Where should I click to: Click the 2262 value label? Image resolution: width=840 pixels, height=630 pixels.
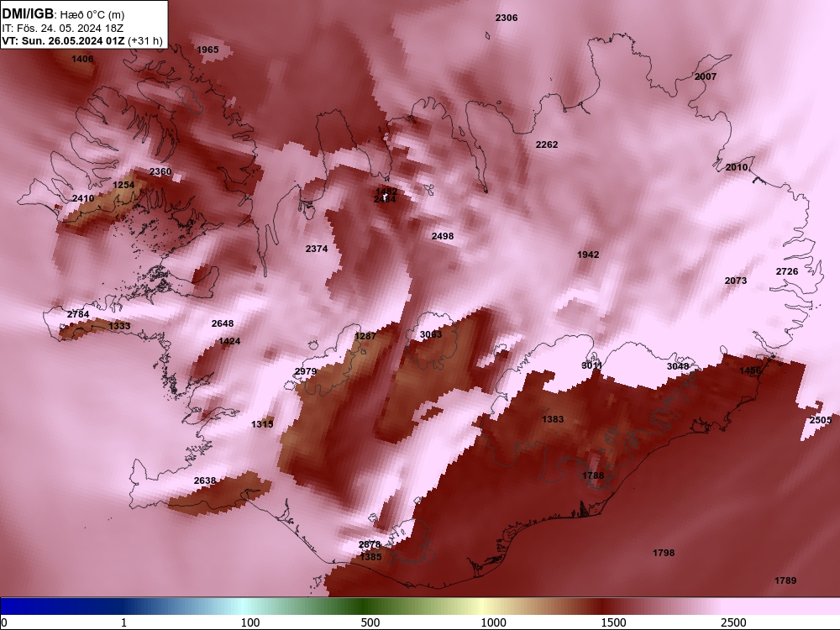tap(547, 144)
